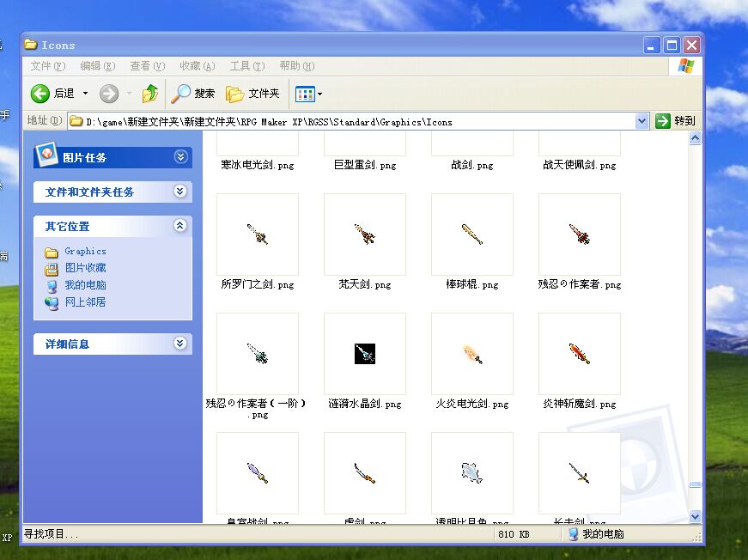The width and height of the screenshot is (748, 560).
Task: Open the 帮助(H) menu
Action: pyautogui.click(x=297, y=66)
